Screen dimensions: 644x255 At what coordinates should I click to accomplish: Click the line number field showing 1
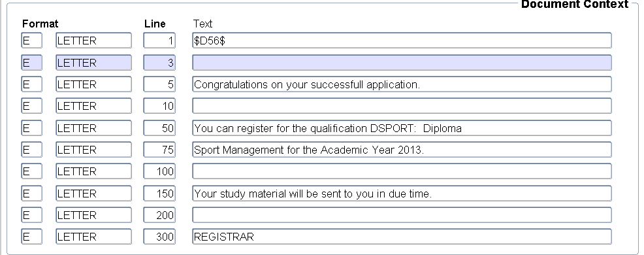159,41
